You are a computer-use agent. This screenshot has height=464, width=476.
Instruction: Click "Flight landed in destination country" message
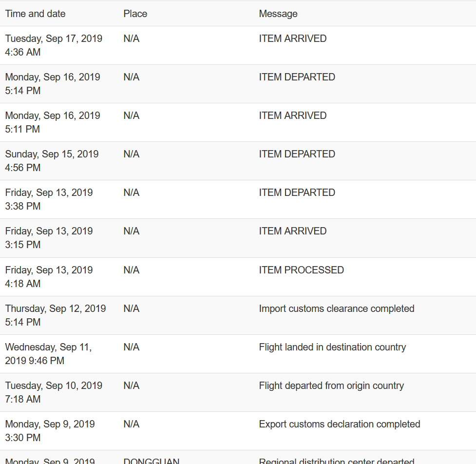(x=332, y=347)
